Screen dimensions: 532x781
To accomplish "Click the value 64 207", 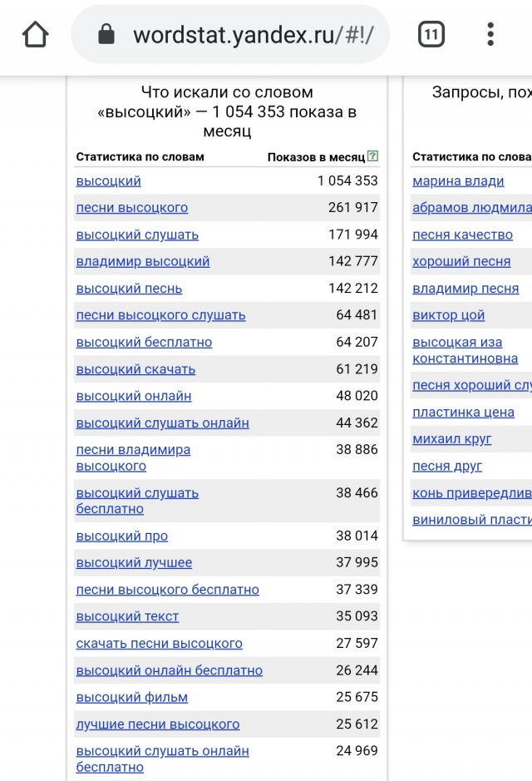I will (x=357, y=342).
